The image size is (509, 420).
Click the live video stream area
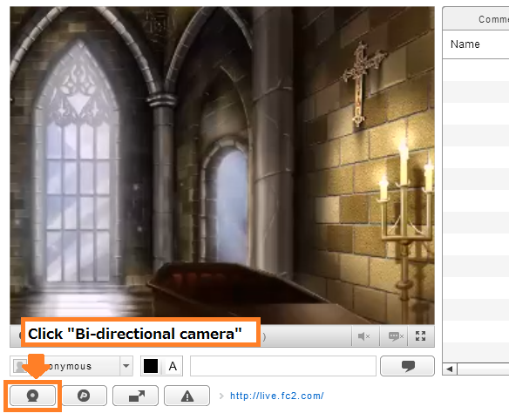pos(222,166)
